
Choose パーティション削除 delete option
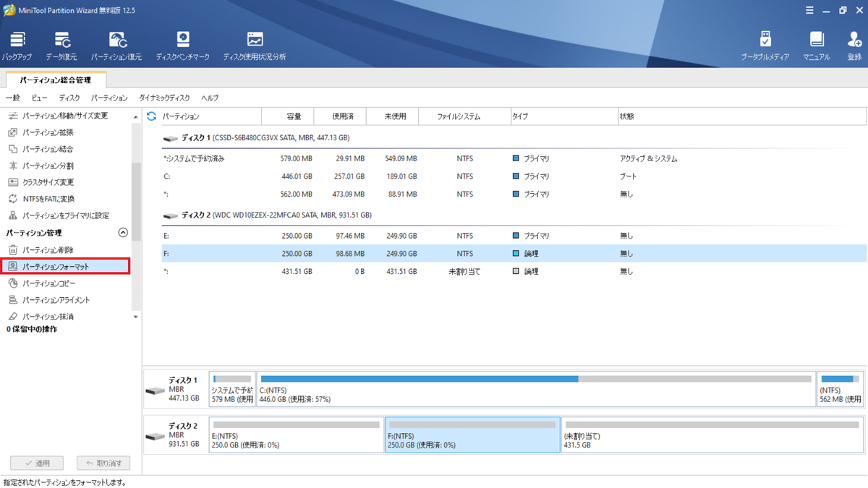[x=41, y=249]
